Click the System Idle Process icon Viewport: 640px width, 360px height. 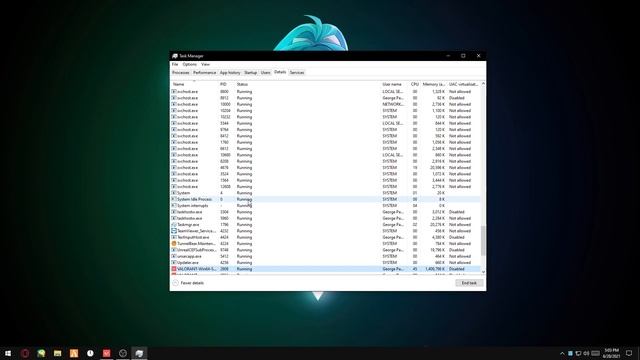pyautogui.click(x=174, y=199)
